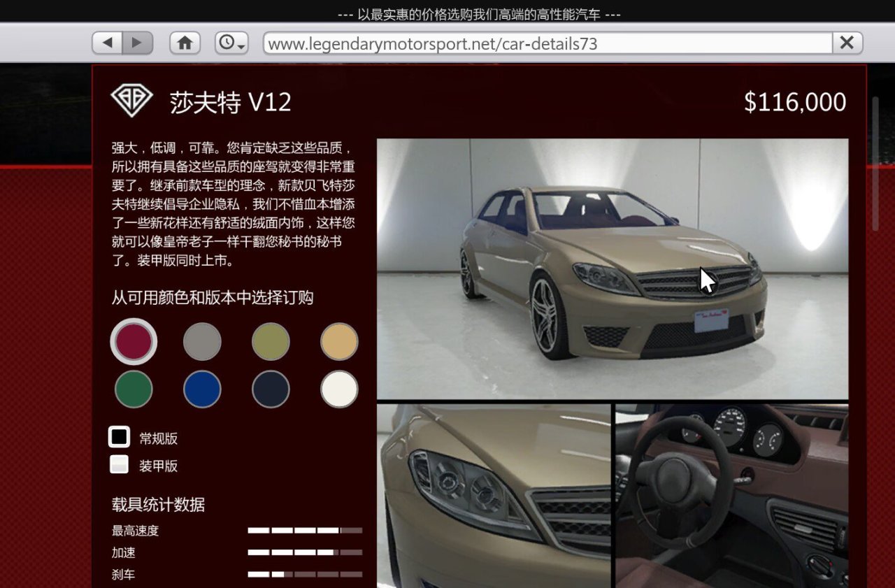Click the 载具统计数据 heading
Screen dimensions: 895x588
[158, 504]
